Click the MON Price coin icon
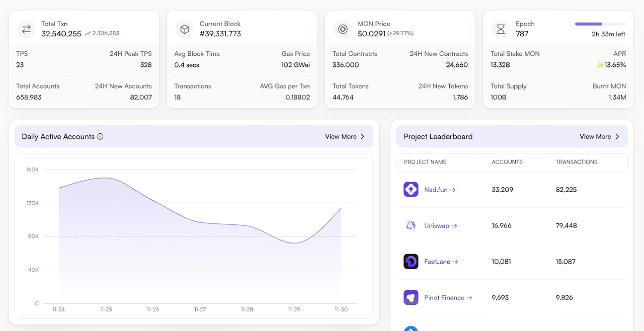The width and height of the screenshot is (644, 331). pyautogui.click(x=343, y=29)
